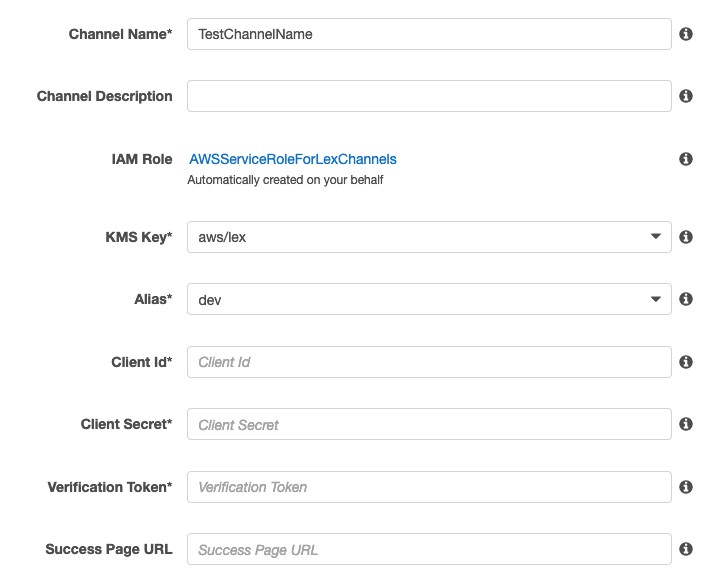725x584 pixels.
Task: Focus the Client Id input field
Action: [x=429, y=362]
